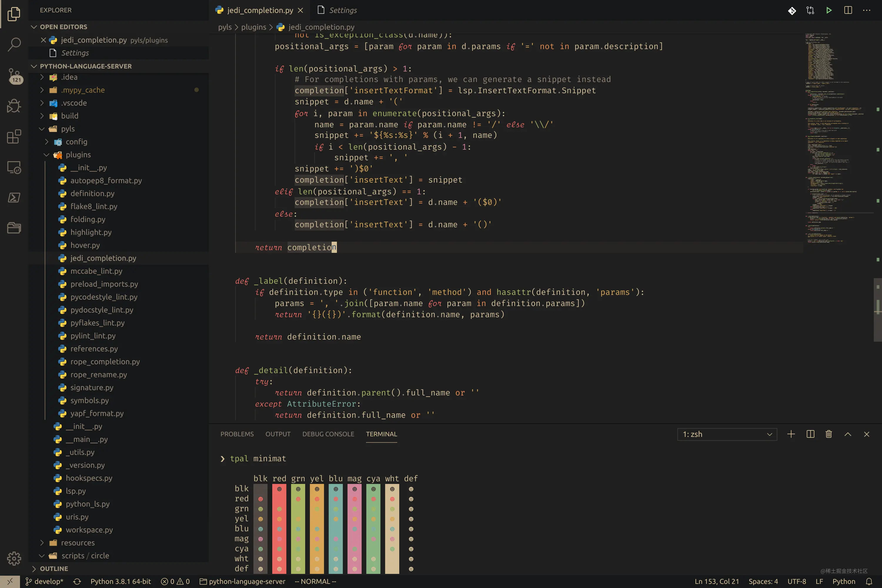The image size is (882, 588).
Task: Split the editor right
Action: 848,11
